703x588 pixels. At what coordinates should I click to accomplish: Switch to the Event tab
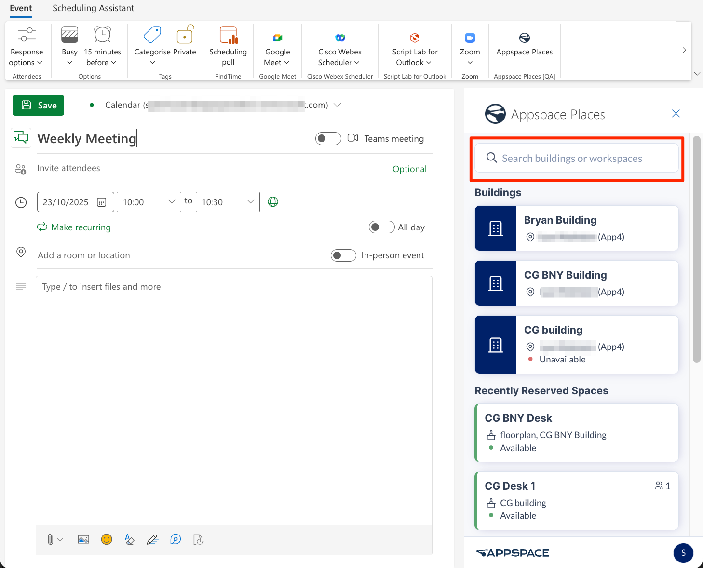[x=21, y=8]
